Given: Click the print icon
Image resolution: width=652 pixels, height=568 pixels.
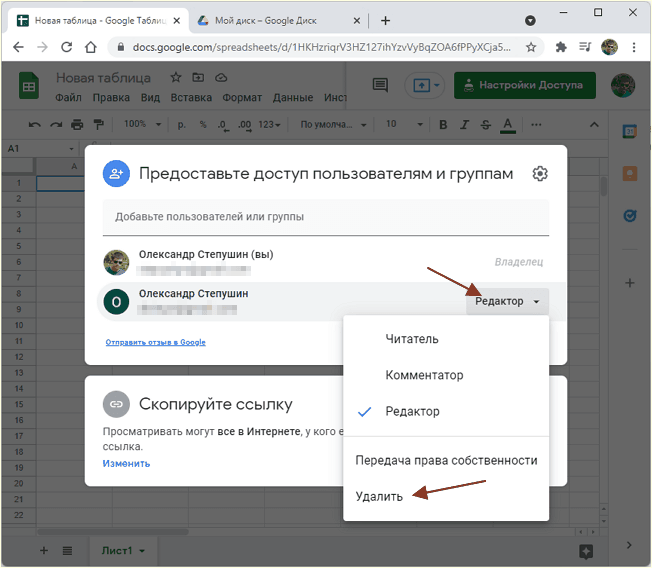Looking at the screenshot, I should pos(77,124).
